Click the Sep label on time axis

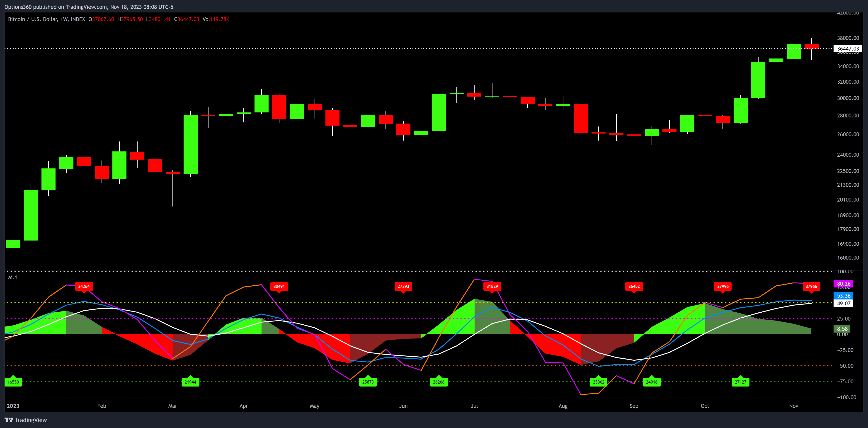pyautogui.click(x=634, y=406)
